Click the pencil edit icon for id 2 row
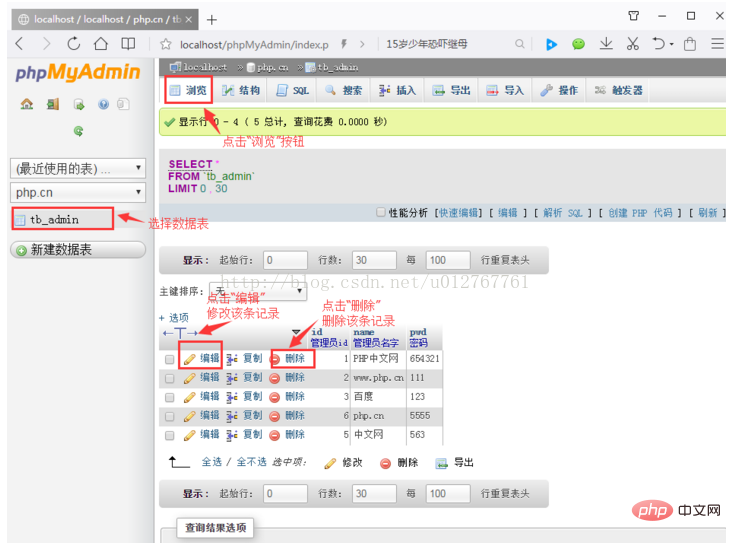Screen dimensions: 731x543 coord(189,378)
